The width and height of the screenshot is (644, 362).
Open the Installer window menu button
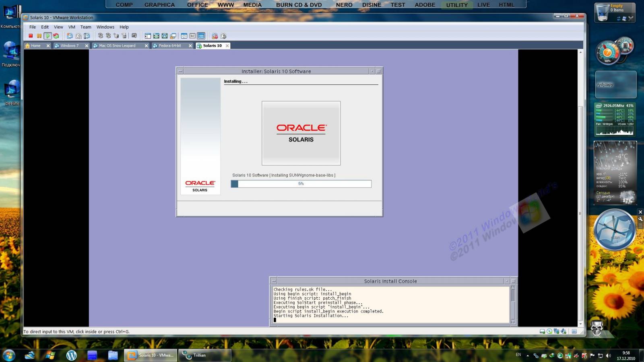[180, 71]
